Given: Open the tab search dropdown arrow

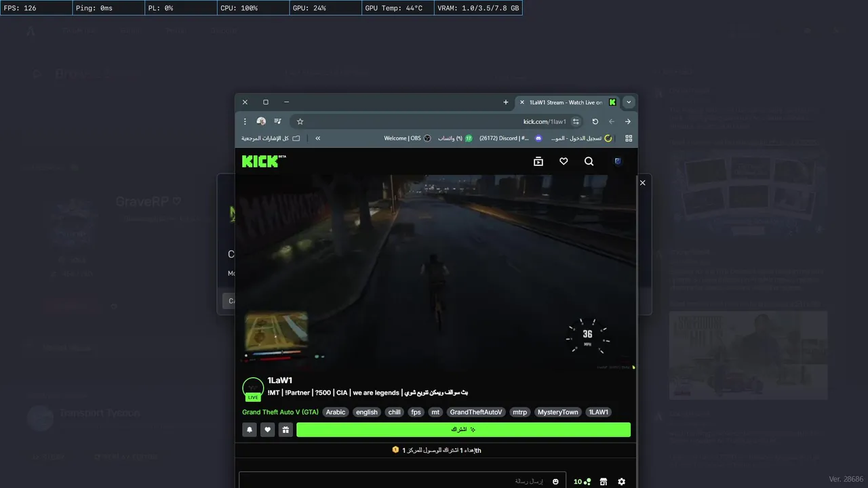Looking at the screenshot, I should (629, 102).
